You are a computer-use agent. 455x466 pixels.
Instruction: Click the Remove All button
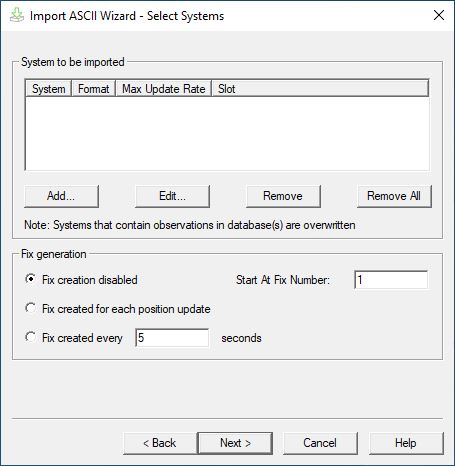(394, 196)
